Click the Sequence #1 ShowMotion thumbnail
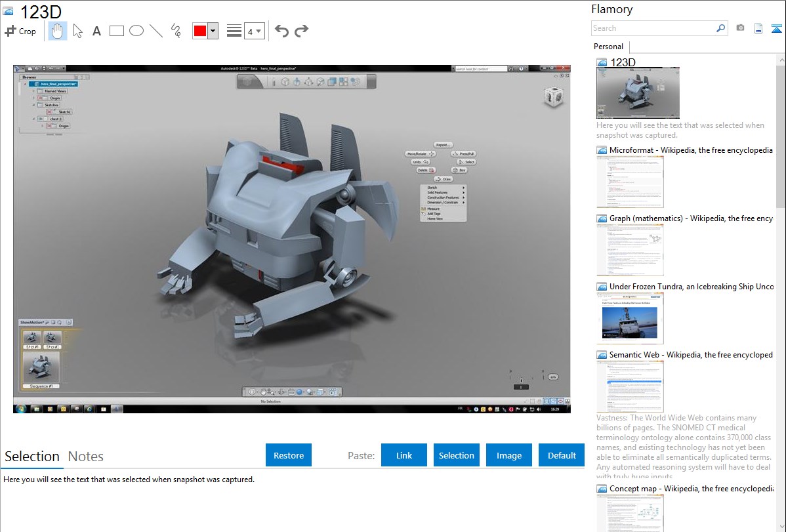 [41, 370]
